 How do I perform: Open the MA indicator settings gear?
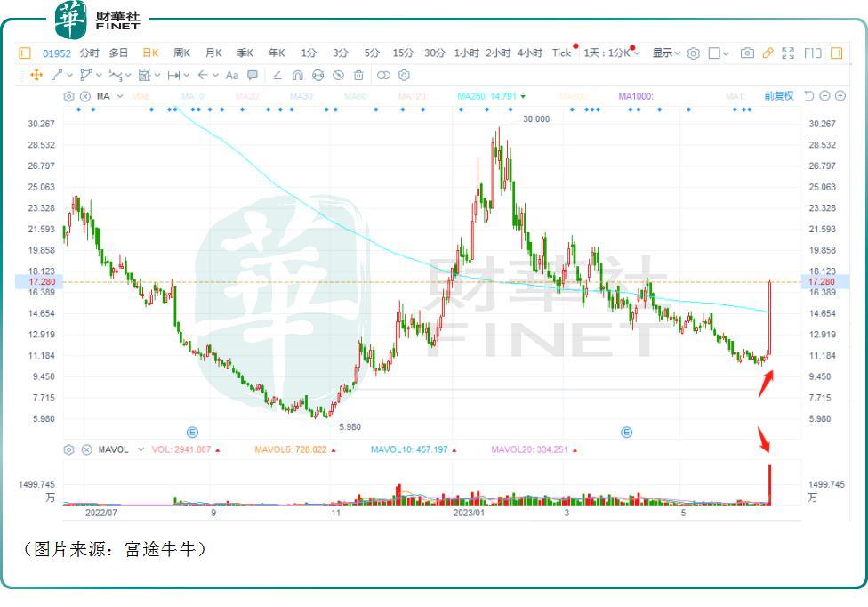[69, 95]
